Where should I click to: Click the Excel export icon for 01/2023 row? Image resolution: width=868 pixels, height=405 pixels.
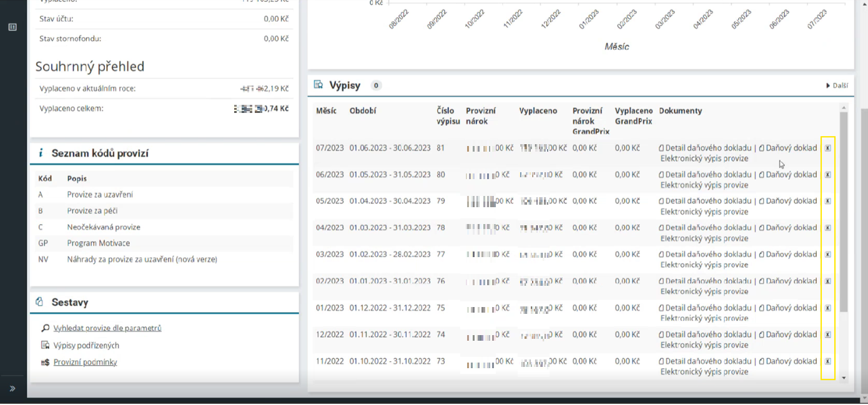827,308
